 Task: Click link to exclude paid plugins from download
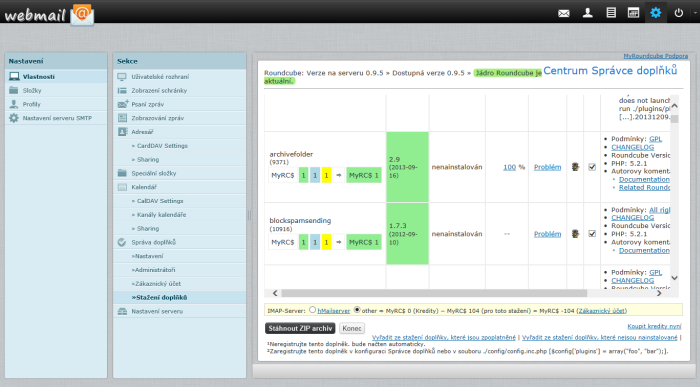pyautogui.click(x=444, y=337)
